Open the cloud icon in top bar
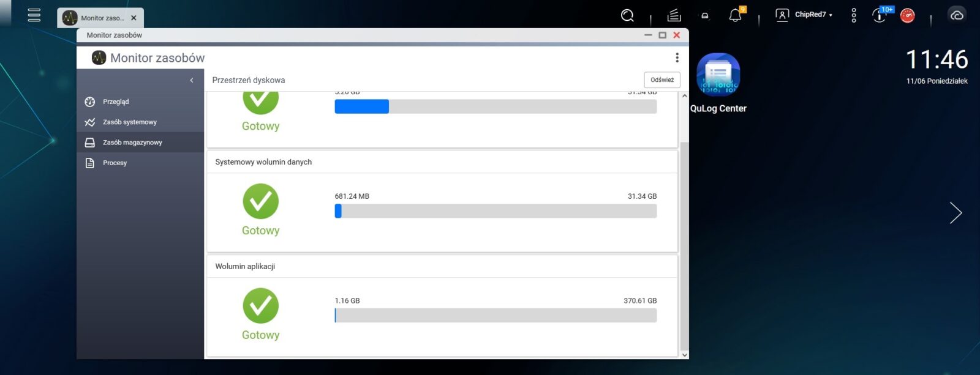Viewport: 980px width, 375px height. pos(956,15)
